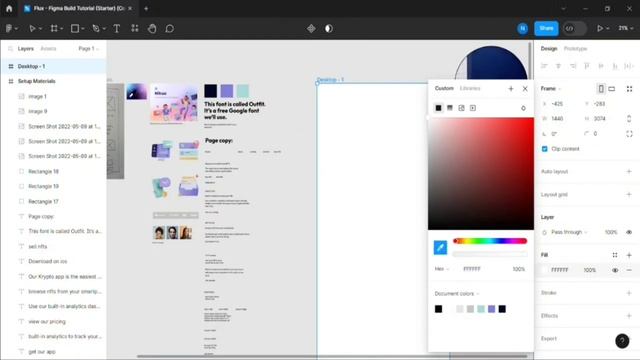Add a Layout grid
The height and width of the screenshot is (360, 640).
point(629,194)
